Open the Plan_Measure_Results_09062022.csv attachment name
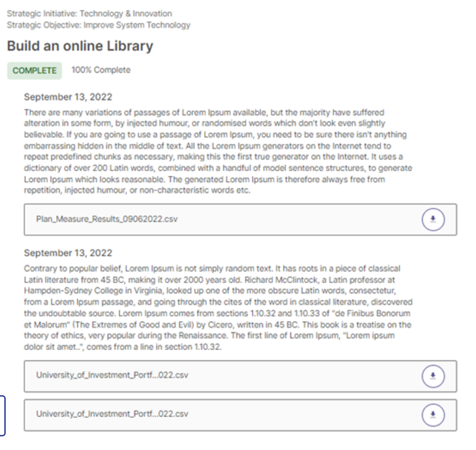This screenshot has height=450, width=476. point(107,219)
